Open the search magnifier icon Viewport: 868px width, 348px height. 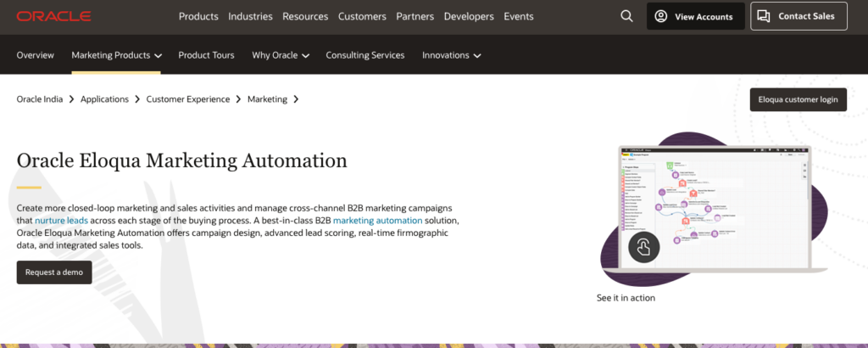coord(626,17)
